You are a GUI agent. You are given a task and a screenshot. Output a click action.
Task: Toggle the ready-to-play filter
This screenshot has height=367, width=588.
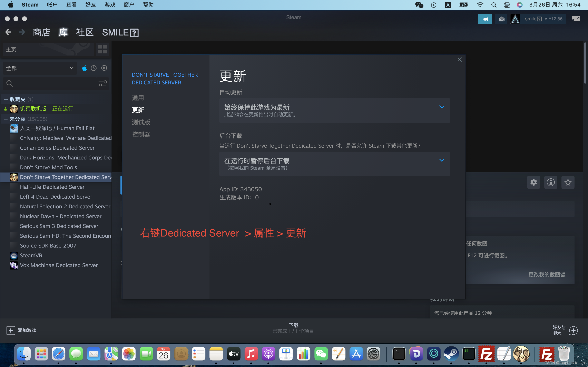pos(104,68)
